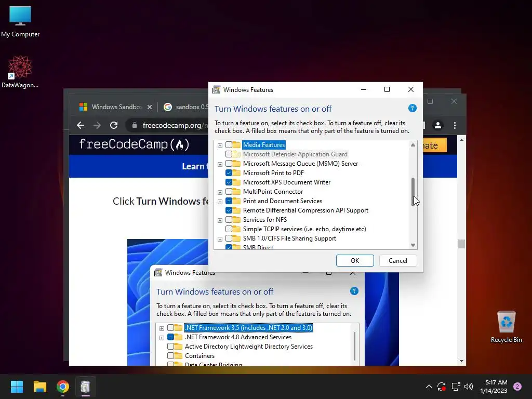Screen dimensions: 532x399
Task: Select the Microsoft Print to PDF row
Action: (273, 172)
